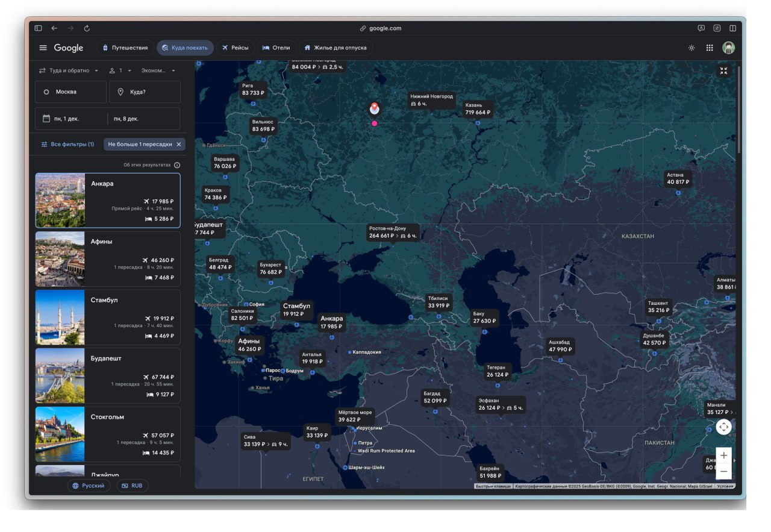Select the Стамбул destination card thumbnail
The image size is (771, 532).
[60, 317]
